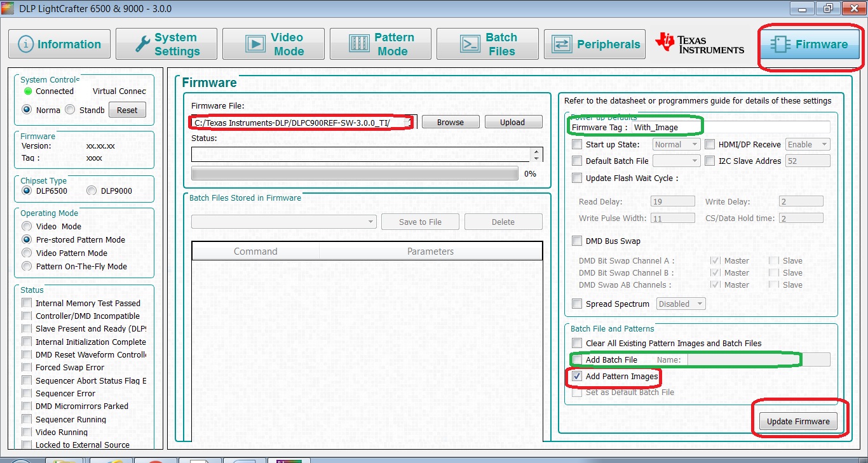Check Update Flash Wait Cycle

pyautogui.click(x=577, y=178)
